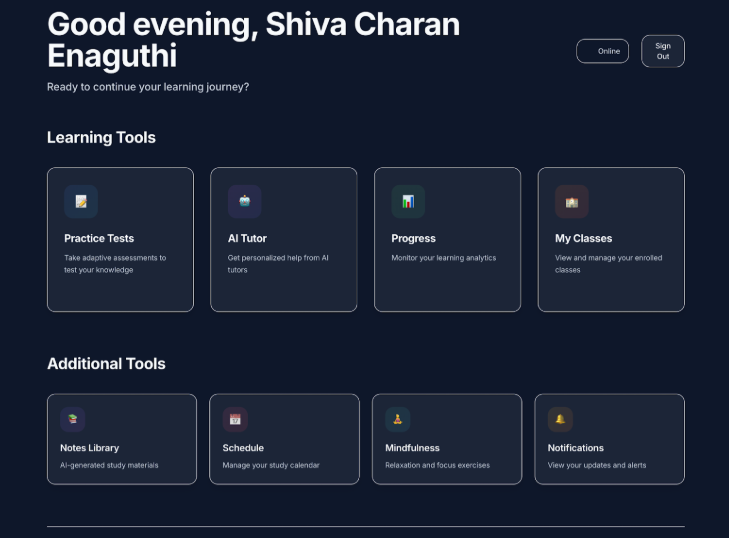729x538 pixels.
Task: Go to Notes Library heading
Action: tap(89, 448)
